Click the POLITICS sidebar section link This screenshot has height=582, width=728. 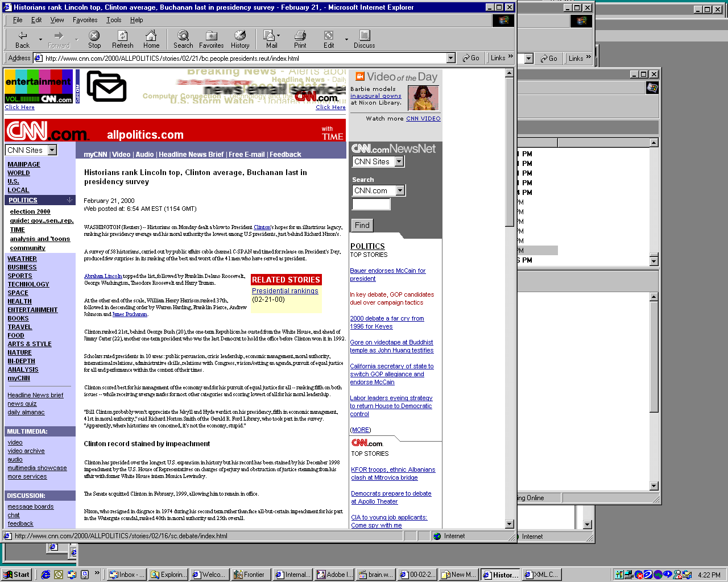coord(23,200)
